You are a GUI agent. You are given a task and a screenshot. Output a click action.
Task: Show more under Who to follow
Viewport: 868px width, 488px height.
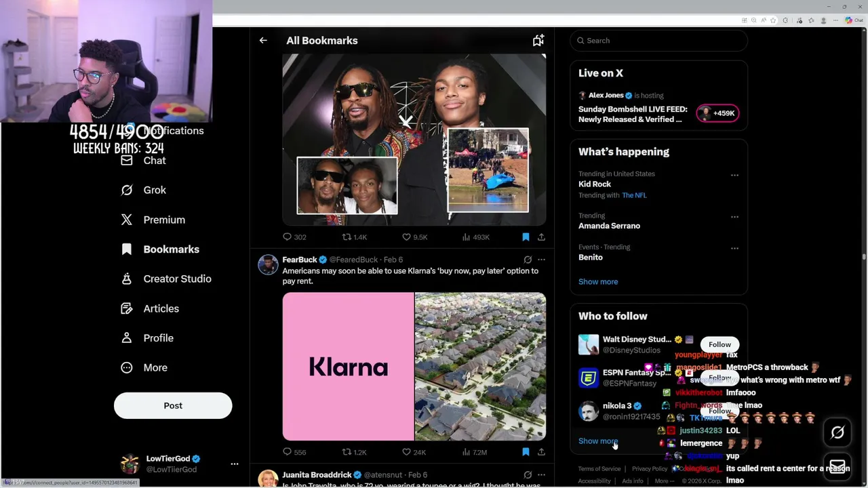point(598,441)
